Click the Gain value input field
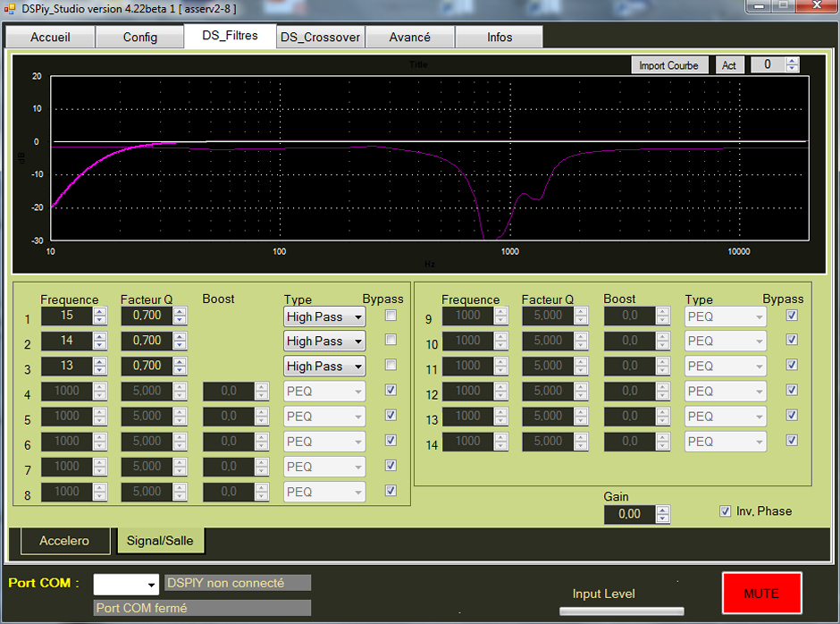The width and height of the screenshot is (840, 624). [x=629, y=514]
